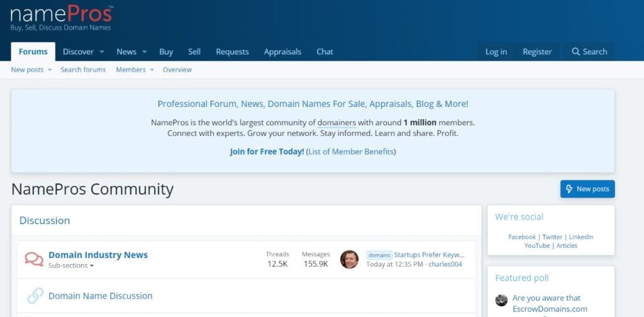Image resolution: width=644 pixels, height=317 pixels.
Task: Open the List of Member Benefits link
Action: click(351, 152)
